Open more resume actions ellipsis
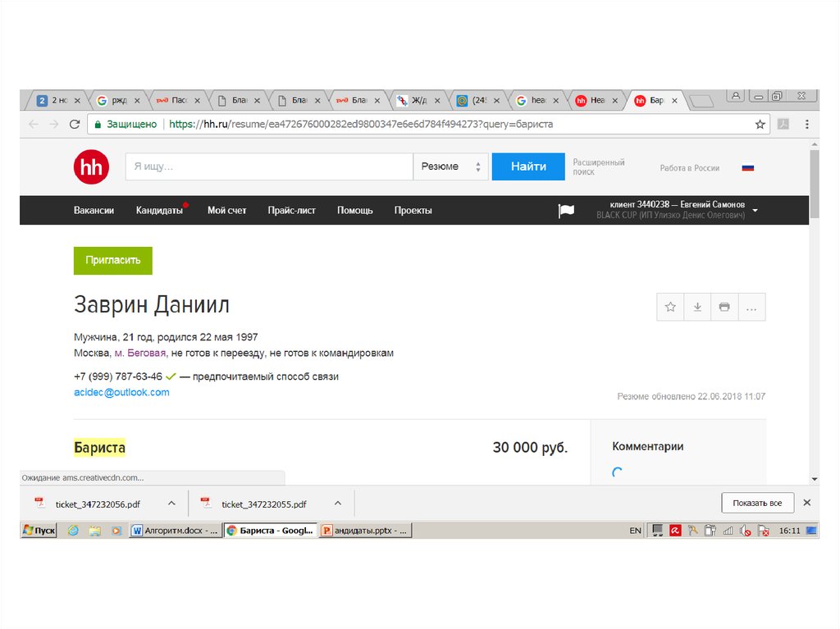The image size is (840, 629). click(751, 307)
